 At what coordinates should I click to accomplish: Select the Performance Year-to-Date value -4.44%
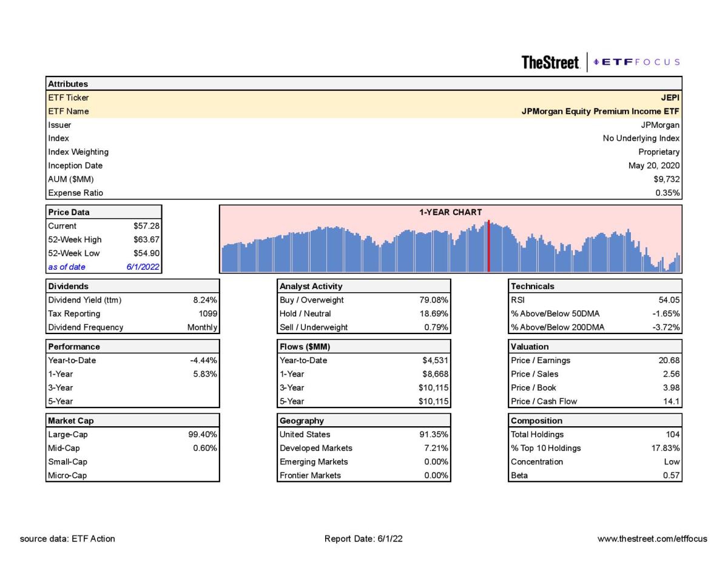tap(204, 360)
